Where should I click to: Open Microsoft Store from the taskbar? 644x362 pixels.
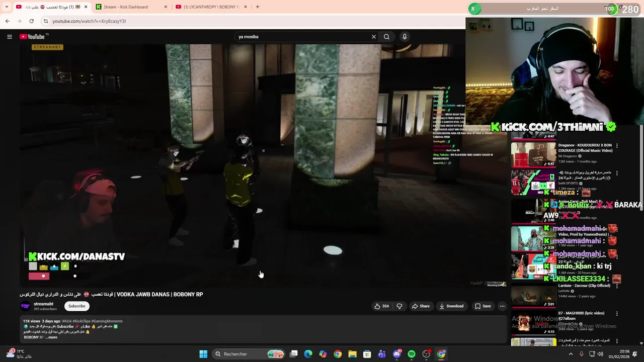point(367,354)
